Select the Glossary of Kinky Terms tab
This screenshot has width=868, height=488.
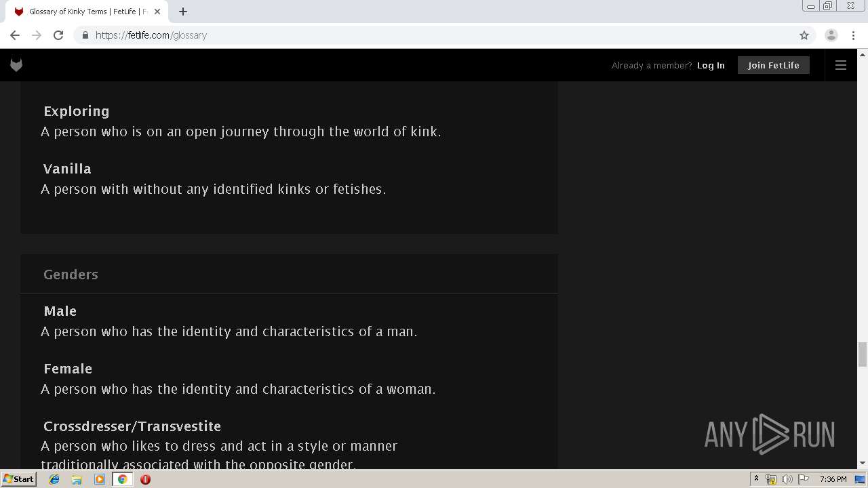coord(88,12)
